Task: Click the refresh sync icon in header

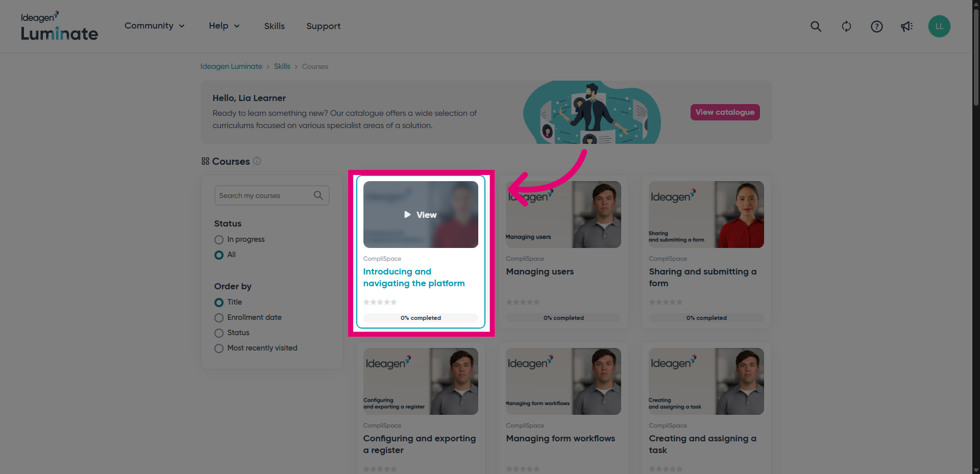Action: point(846,27)
